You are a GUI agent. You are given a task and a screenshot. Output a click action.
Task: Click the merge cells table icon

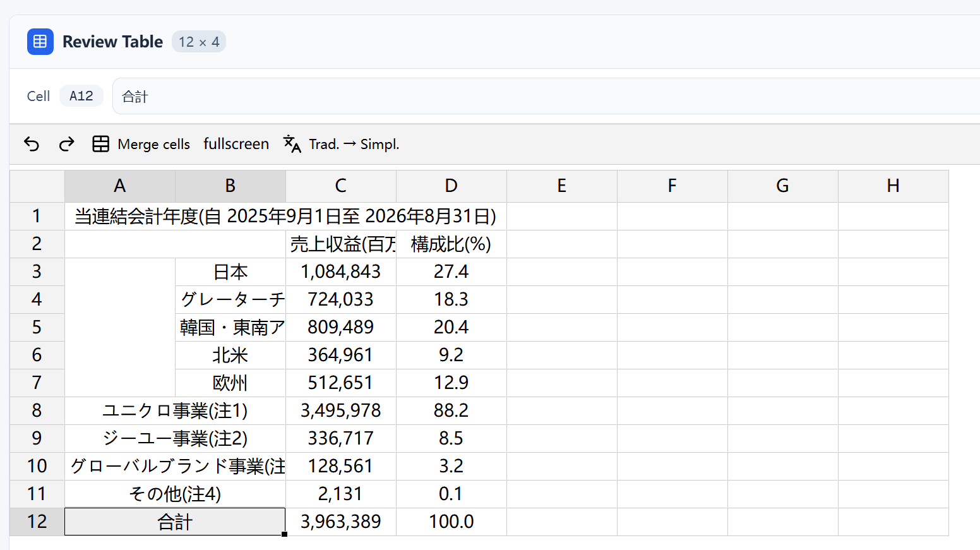(x=101, y=144)
